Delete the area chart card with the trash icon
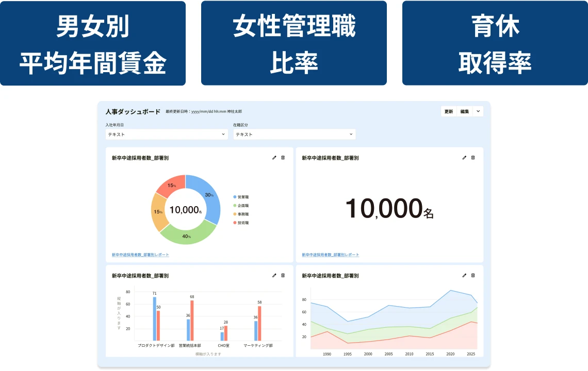This screenshot has height=371, width=588. (473, 276)
